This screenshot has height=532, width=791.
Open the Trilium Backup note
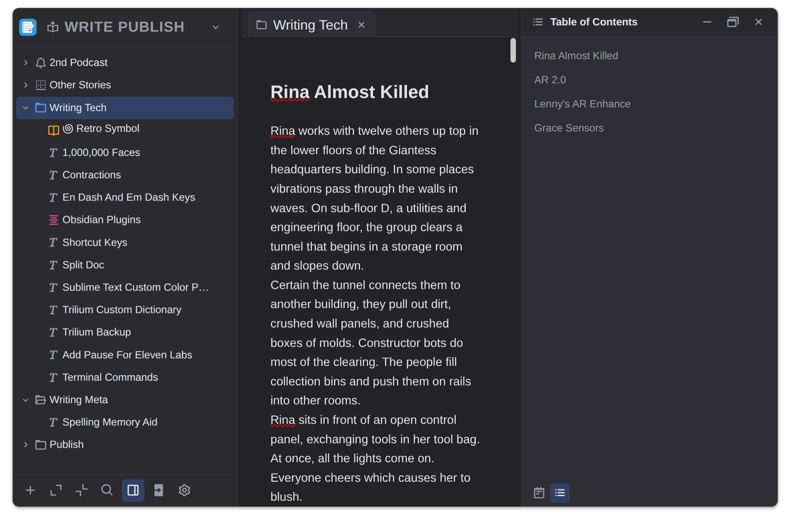pyautogui.click(x=97, y=332)
